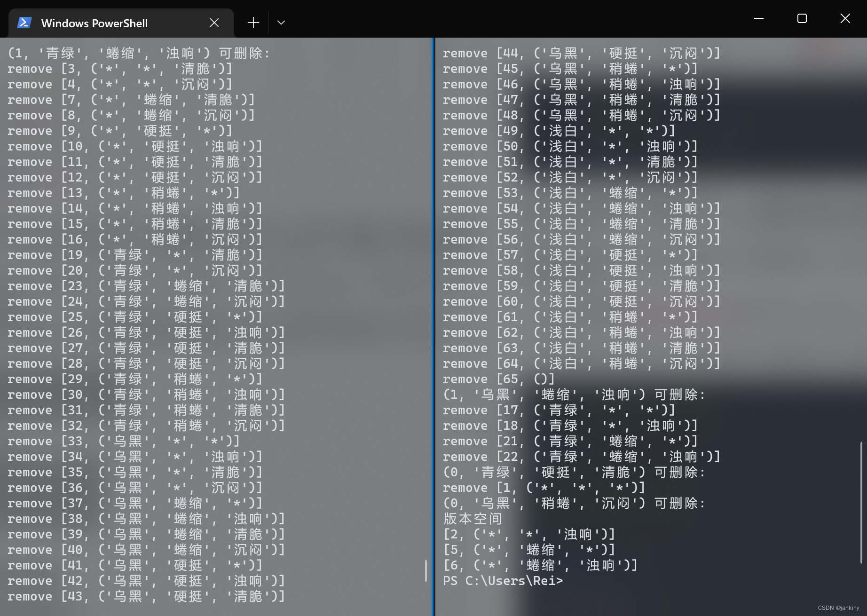
Task: Click line "remove [57, ('浅白', '硬挺', '*')]"
Action: coord(570,255)
